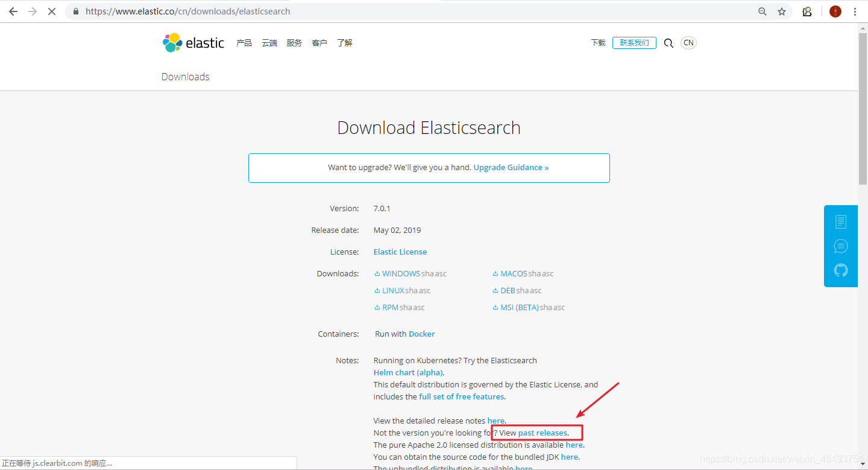Open the sha link next to RPM
This screenshot has width=868, height=470.
[x=406, y=308]
